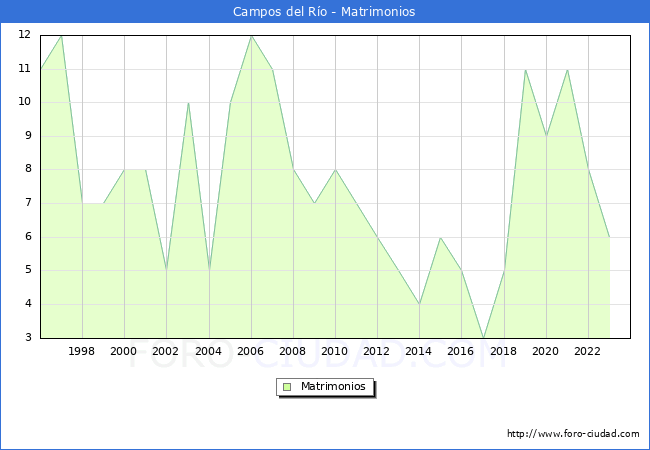Click the x-axis label 2014
650x450 pixels.
(x=419, y=351)
